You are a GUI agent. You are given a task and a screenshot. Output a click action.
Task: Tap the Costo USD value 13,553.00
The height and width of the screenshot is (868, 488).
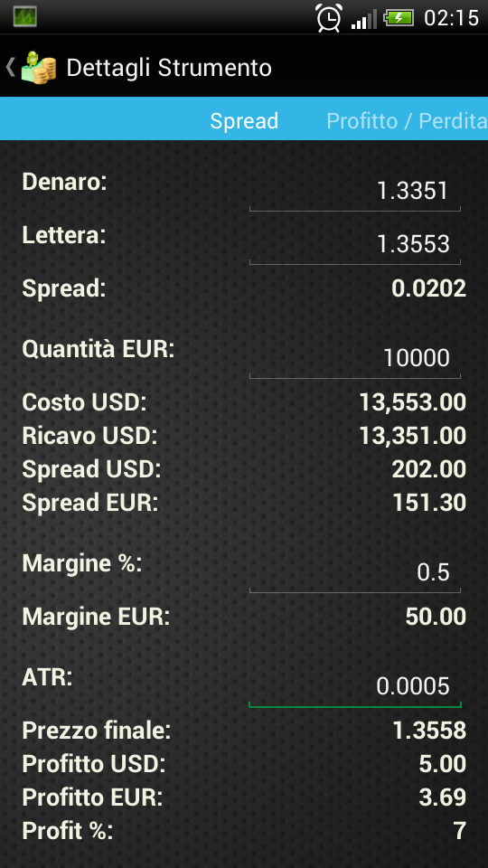tap(413, 402)
